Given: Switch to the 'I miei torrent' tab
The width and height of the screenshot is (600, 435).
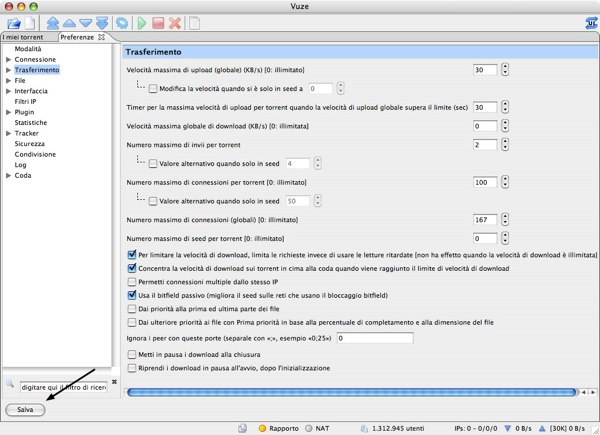Looking at the screenshot, I should tap(23, 37).
